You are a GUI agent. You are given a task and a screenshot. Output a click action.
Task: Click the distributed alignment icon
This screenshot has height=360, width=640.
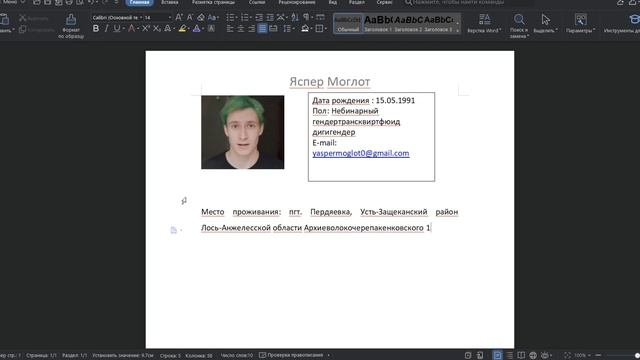273,29
